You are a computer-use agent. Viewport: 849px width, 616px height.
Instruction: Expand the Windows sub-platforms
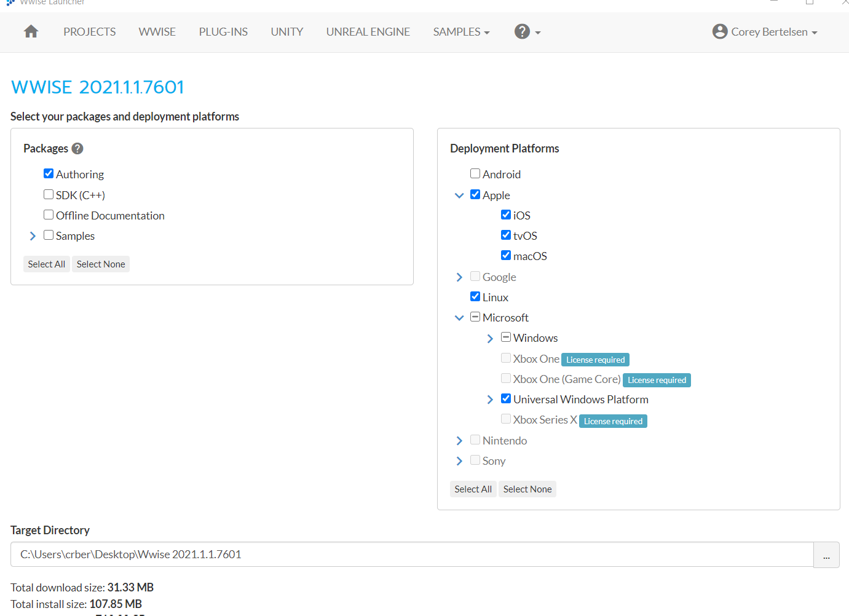click(x=490, y=339)
